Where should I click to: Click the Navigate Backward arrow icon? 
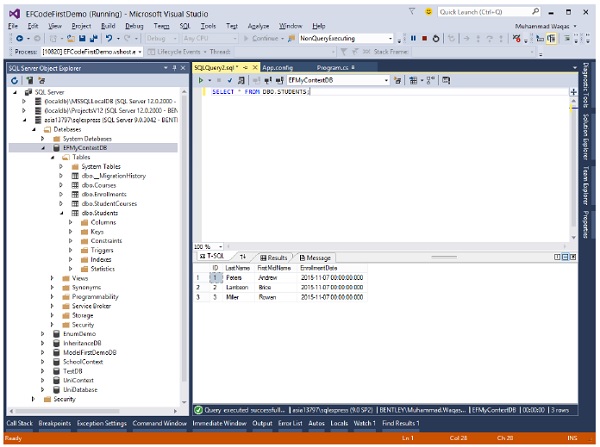point(20,38)
